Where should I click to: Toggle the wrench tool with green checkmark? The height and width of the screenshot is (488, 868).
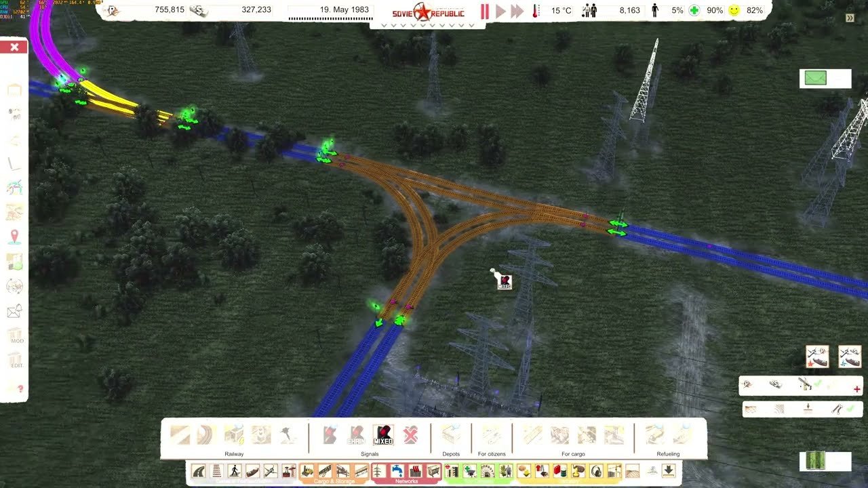pos(842,409)
